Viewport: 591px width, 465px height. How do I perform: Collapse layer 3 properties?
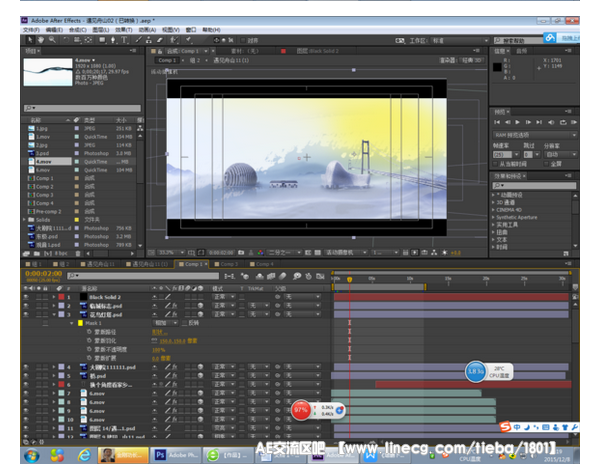click(54, 314)
